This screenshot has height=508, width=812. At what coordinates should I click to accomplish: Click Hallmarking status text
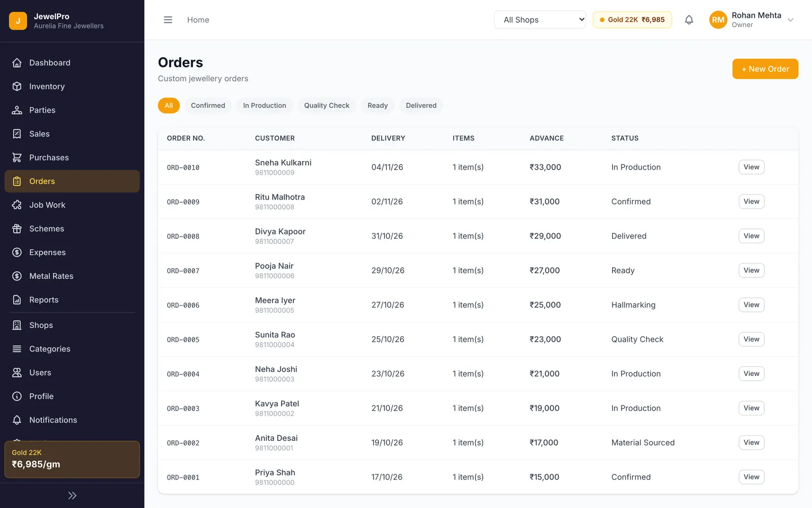coord(633,305)
